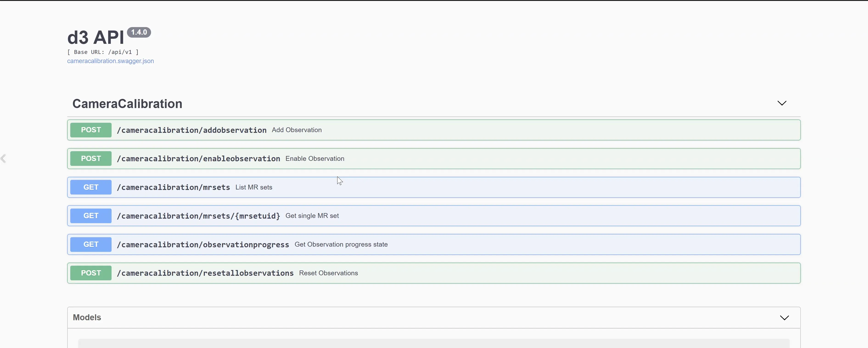This screenshot has width=868, height=348.
Task: Select the CameraCalibration section heading
Action: coord(127,104)
